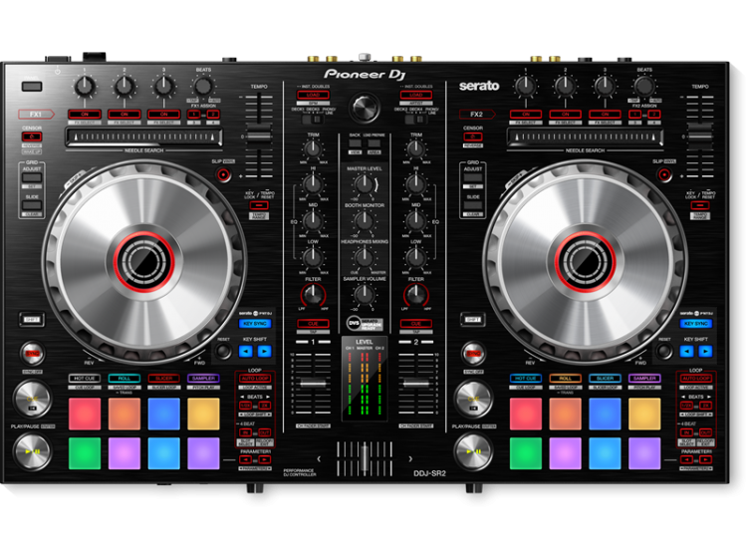This screenshot has width=747, height=560.
Task: Click left deck KEY SHIFT RESET button
Action: 223,352
